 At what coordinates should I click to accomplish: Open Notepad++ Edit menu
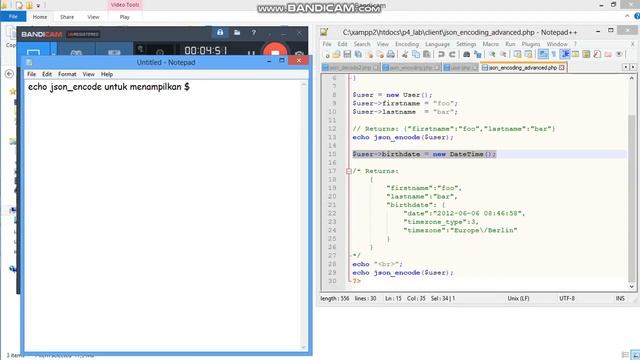342,44
